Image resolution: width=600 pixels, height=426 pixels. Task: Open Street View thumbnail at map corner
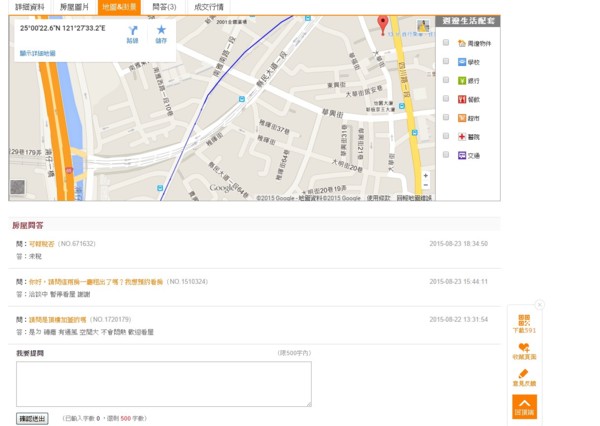[x=18, y=187]
